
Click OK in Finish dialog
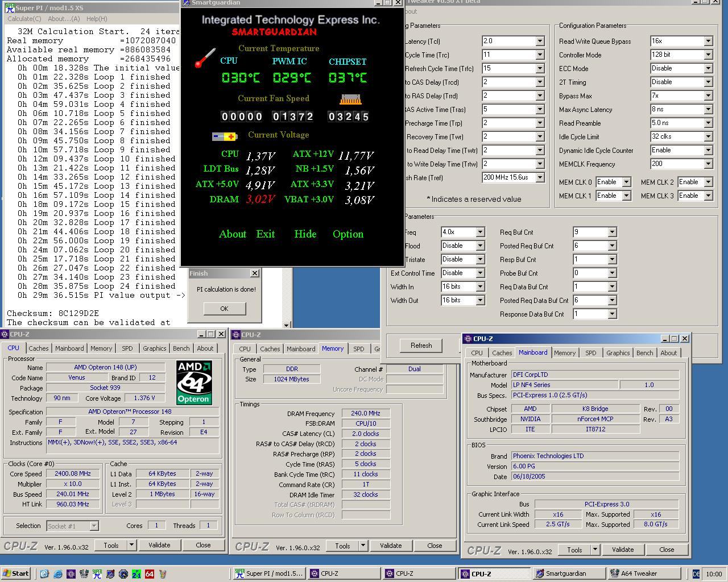click(224, 309)
